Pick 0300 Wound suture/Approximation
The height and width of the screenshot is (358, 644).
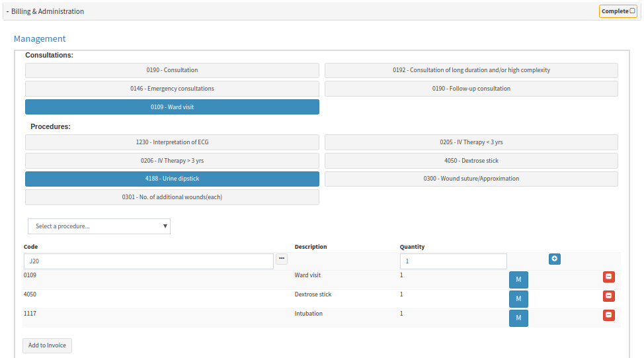[x=471, y=179]
